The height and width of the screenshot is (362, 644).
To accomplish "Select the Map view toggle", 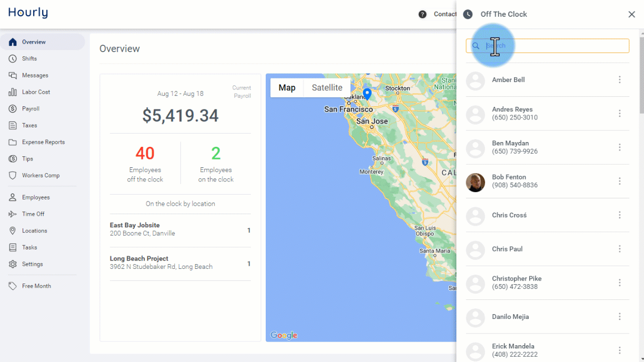I will (287, 88).
